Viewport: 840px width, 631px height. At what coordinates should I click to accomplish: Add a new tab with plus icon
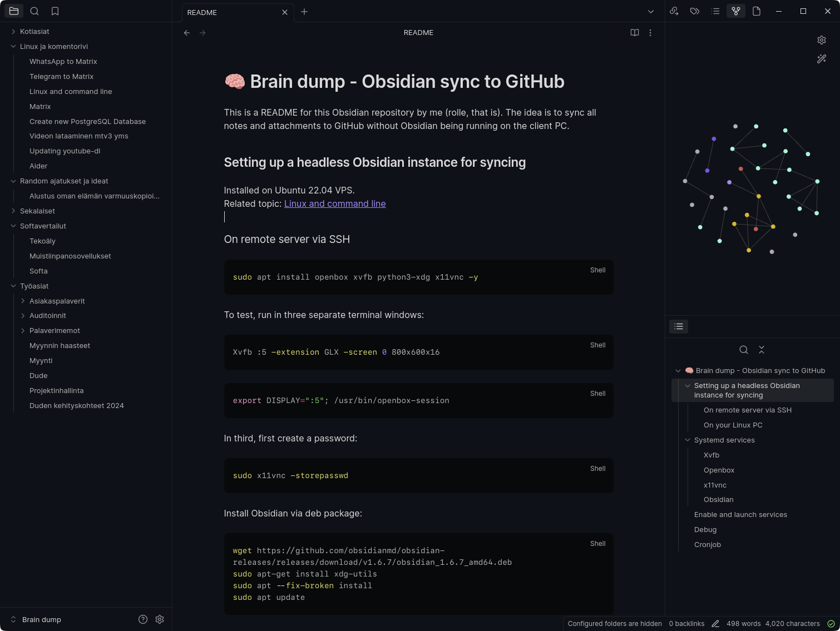point(304,12)
